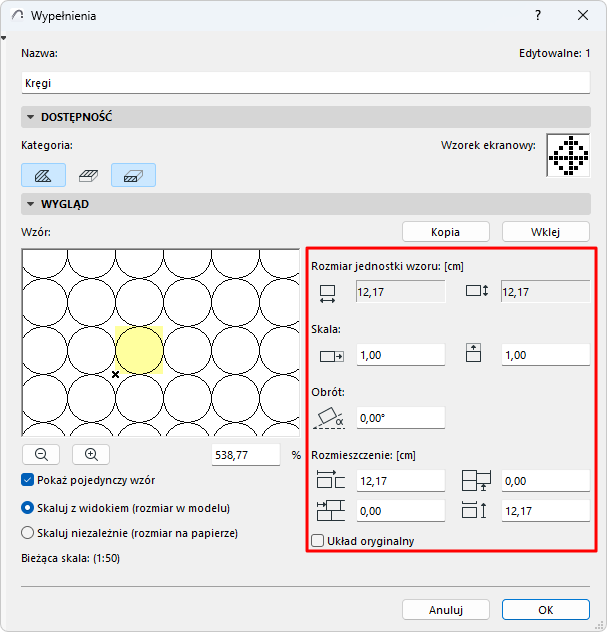
Task: Select the drafting fill category icon
Action: [x=44, y=175]
